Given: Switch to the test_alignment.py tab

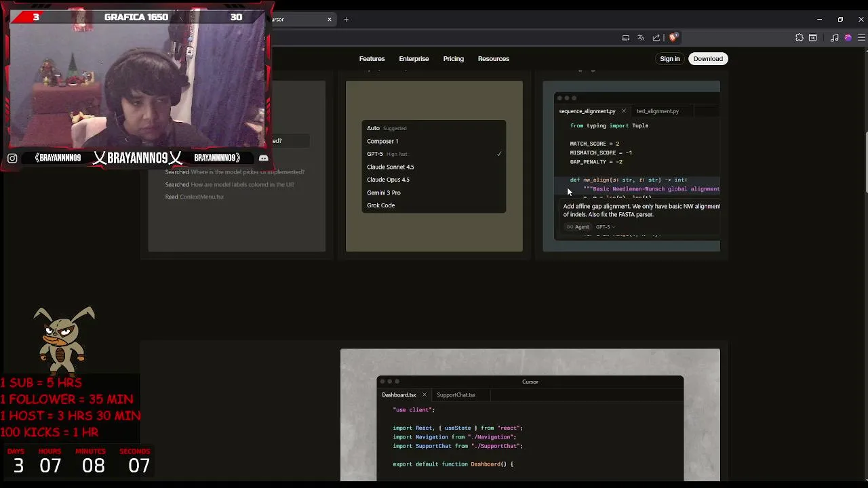Looking at the screenshot, I should 657,111.
